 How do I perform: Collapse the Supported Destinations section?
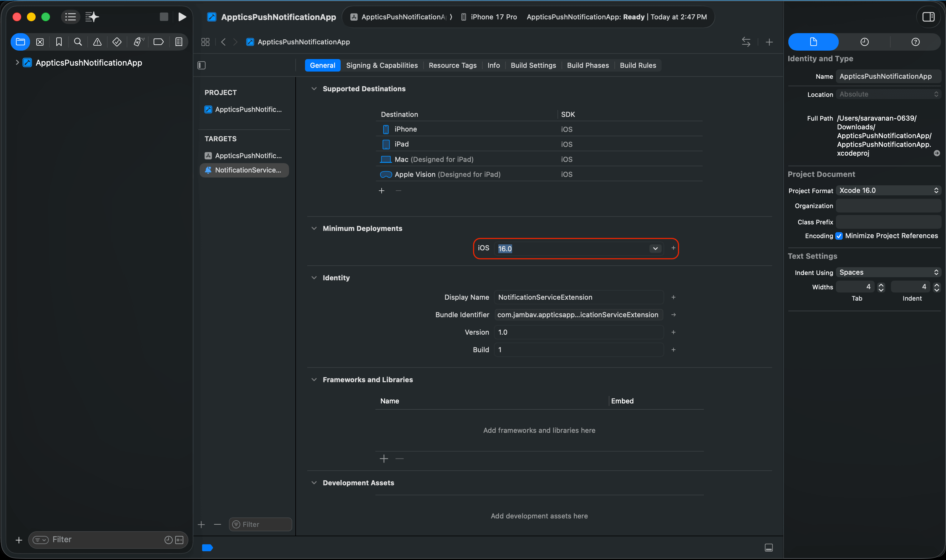(x=314, y=89)
